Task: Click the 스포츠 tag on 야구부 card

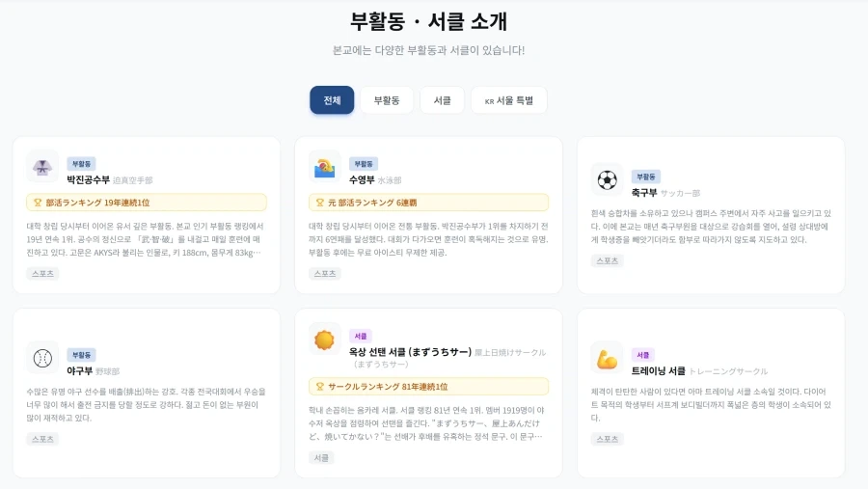Action: (42, 439)
